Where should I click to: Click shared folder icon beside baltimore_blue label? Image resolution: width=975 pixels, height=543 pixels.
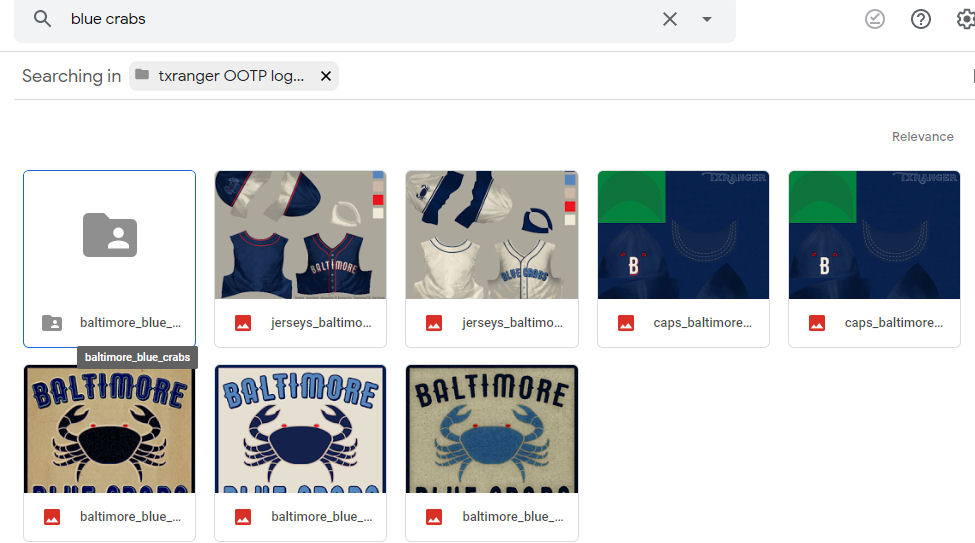tap(51, 323)
